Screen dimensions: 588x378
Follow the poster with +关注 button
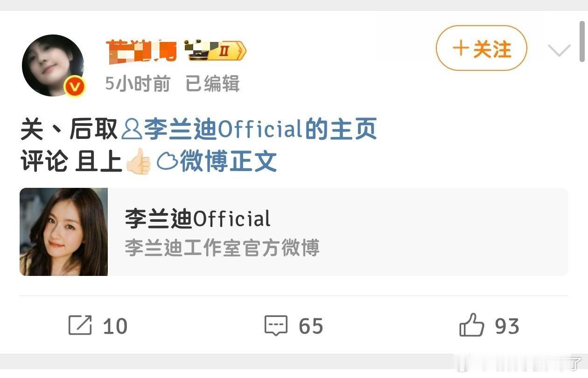(x=482, y=48)
